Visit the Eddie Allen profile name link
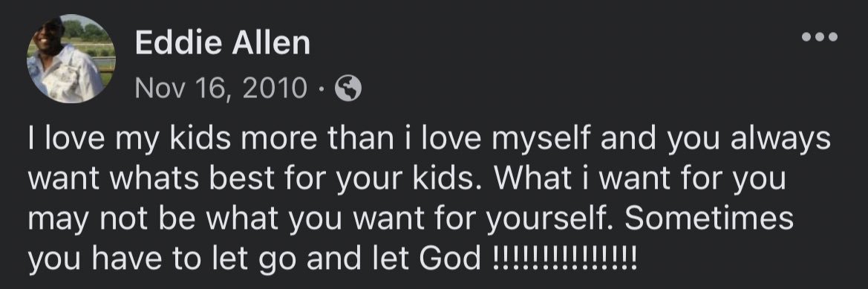This screenshot has width=868, height=289. click(223, 43)
